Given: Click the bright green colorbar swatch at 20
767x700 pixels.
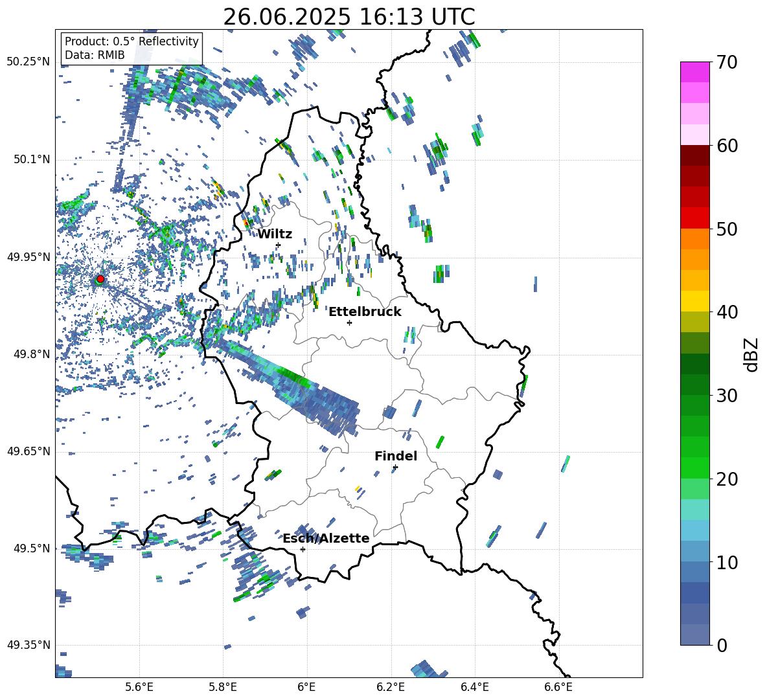Looking at the screenshot, I should point(694,468).
